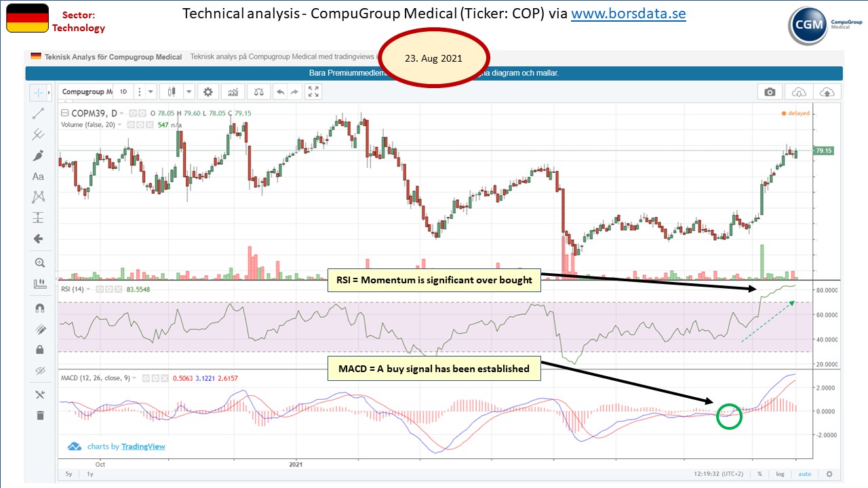Select the 1y time range
Image resolution: width=868 pixels, height=488 pixels.
point(90,474)
